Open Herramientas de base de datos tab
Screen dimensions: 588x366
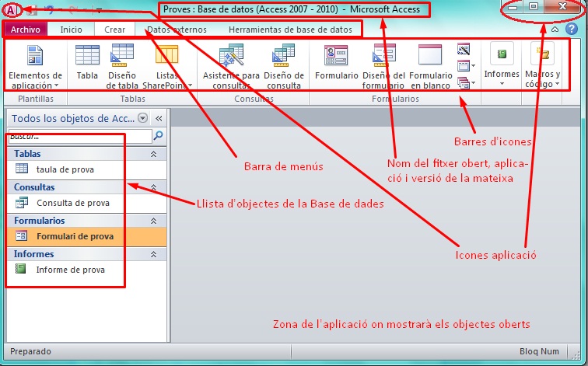(x=290, y=30)
